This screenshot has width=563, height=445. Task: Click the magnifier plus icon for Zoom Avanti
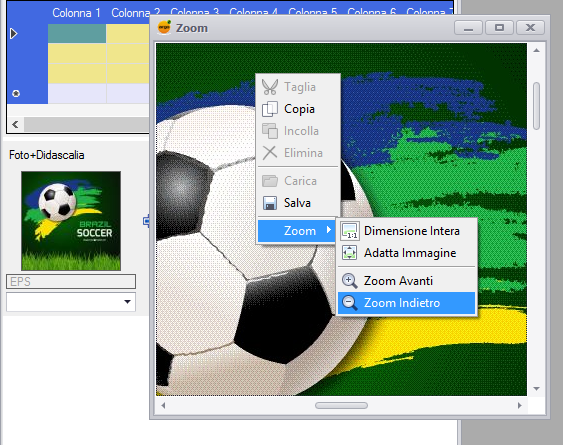pos(349,281)
